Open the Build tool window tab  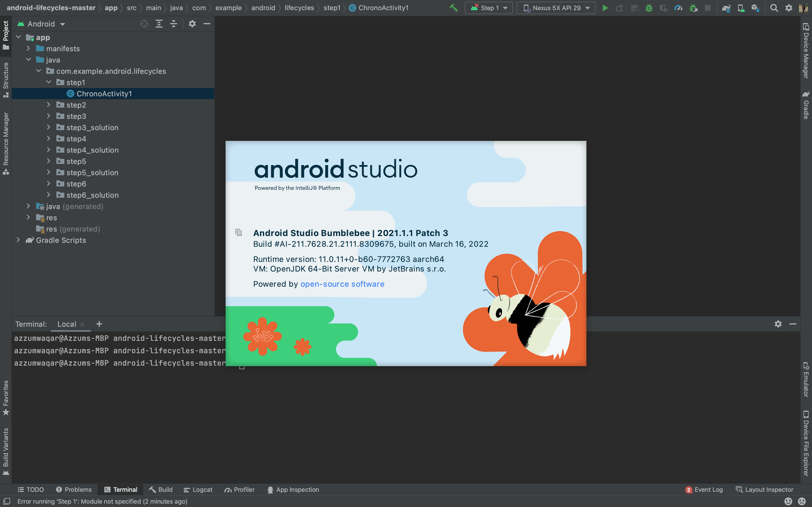161,490
